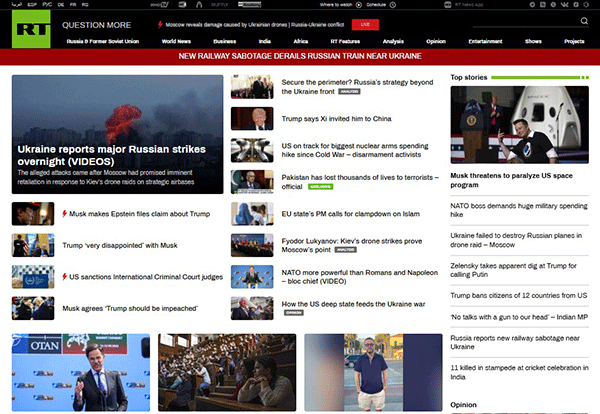Click the Where to watch link
Image resolution: width=600 pixels, height=414 pixels.
point(336,5)
